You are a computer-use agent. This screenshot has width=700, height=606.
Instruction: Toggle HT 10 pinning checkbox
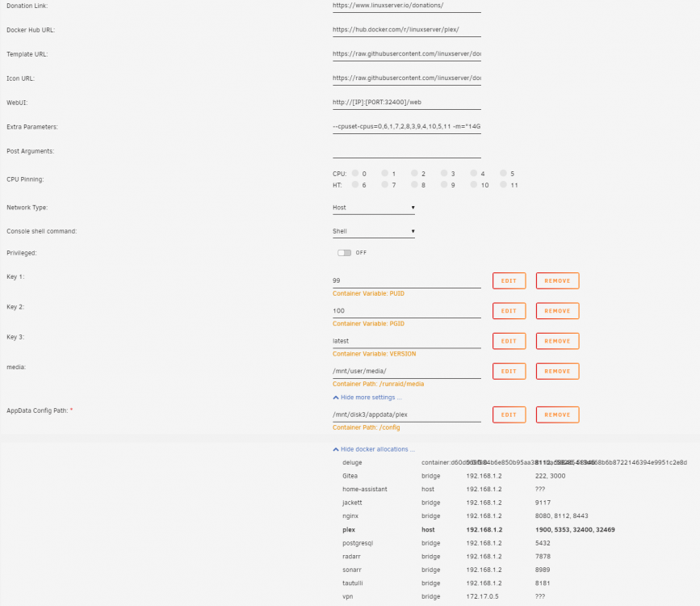pyautogui.click(x=474, y=184)
